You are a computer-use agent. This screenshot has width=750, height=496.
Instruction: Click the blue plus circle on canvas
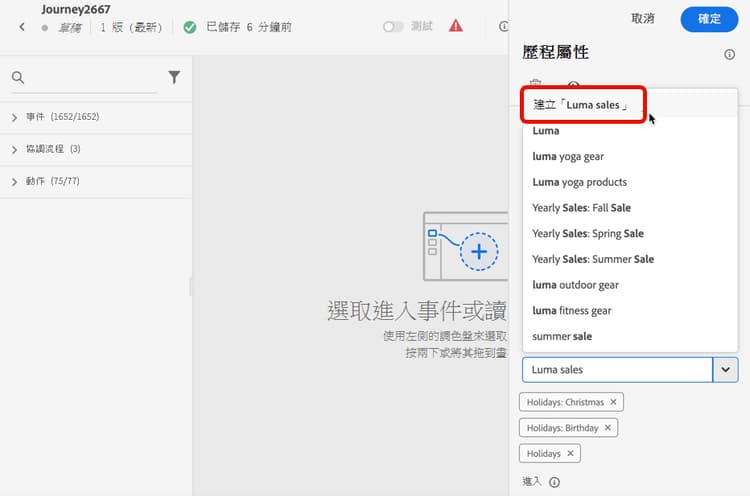click(479, 252)
